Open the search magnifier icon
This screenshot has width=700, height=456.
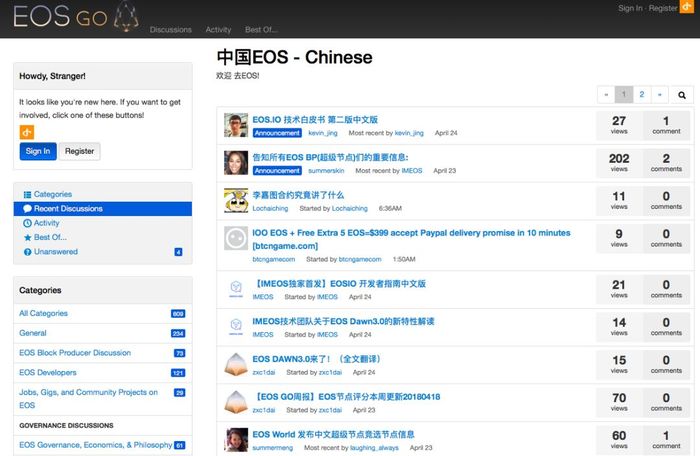[x=682, y=95]
